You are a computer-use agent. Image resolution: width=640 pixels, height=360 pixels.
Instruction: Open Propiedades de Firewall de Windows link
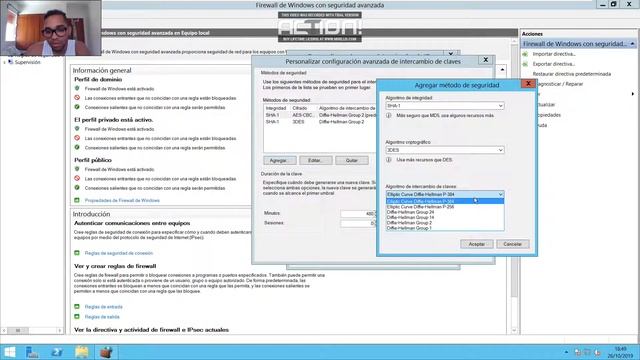122,200
